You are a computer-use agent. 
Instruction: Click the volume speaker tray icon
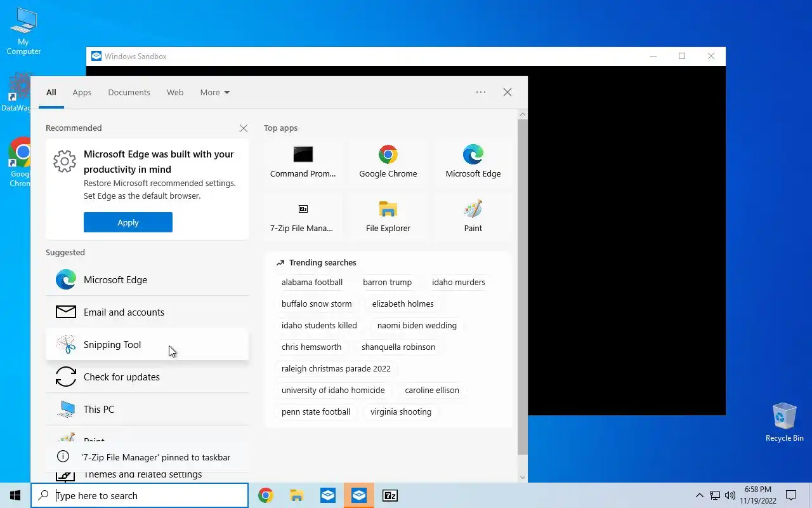(x=730, y=495)
